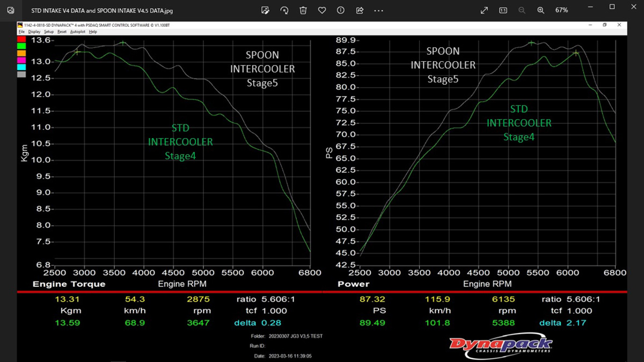Click the Setup menu item

[49, 32]
